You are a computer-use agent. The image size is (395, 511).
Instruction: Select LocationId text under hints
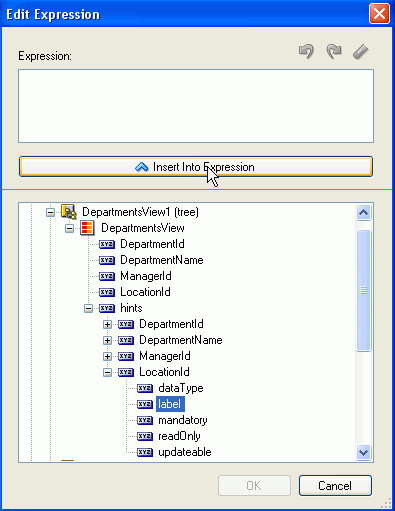point(164,372)
